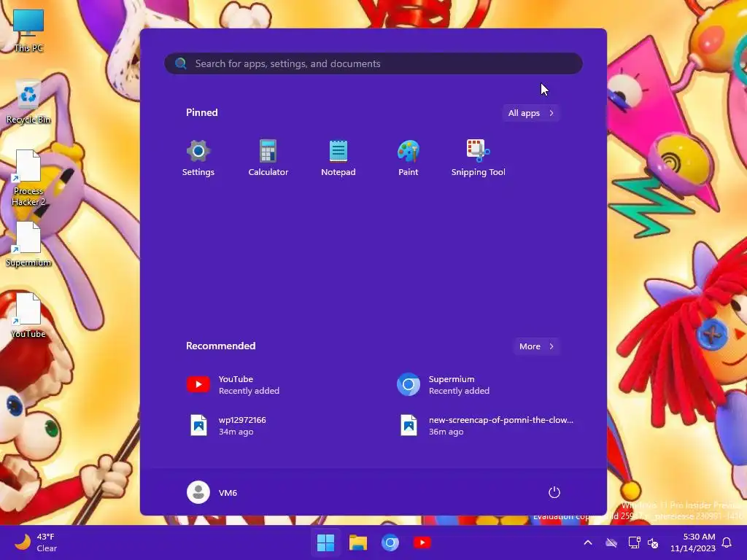Viewport: 747px width, 560px height.
Task: Show All apps list
Action: 531,113
